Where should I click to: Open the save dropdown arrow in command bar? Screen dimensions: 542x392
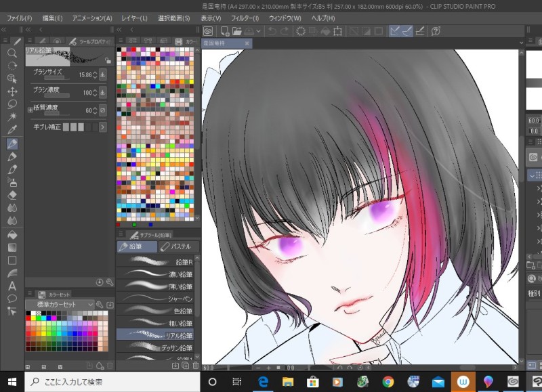click(x=258, y=31)
